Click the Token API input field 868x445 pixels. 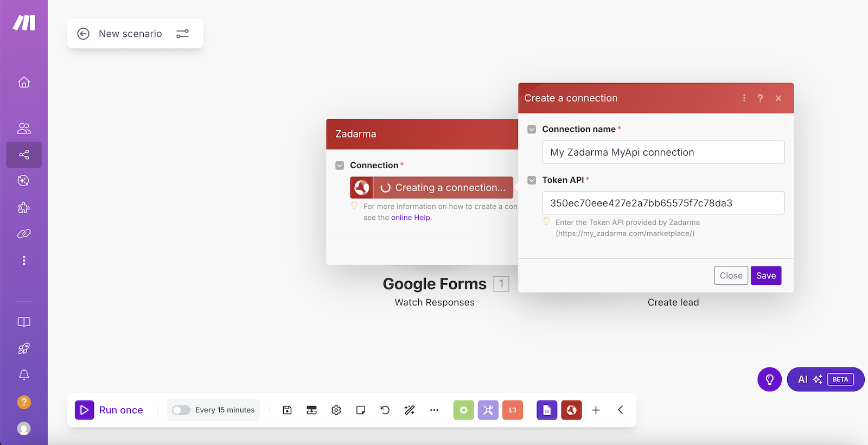[x=662, y=203]
